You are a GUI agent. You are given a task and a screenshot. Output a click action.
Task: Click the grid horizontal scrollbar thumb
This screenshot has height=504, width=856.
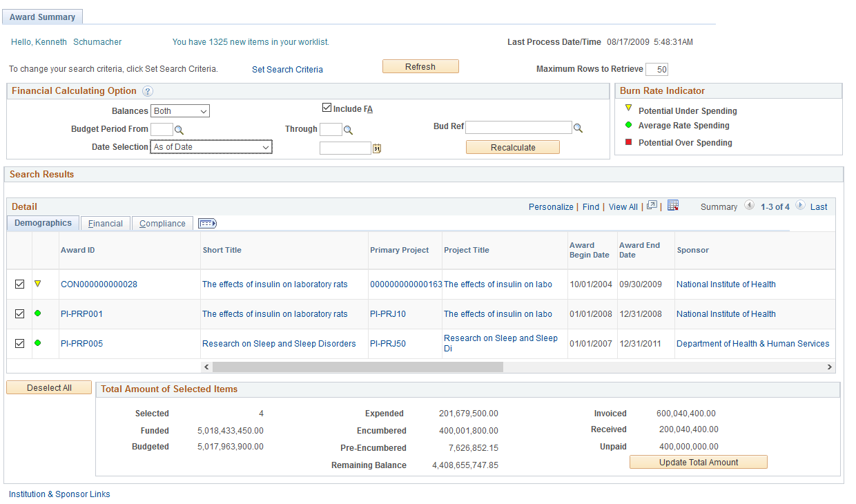pos(358,367)
